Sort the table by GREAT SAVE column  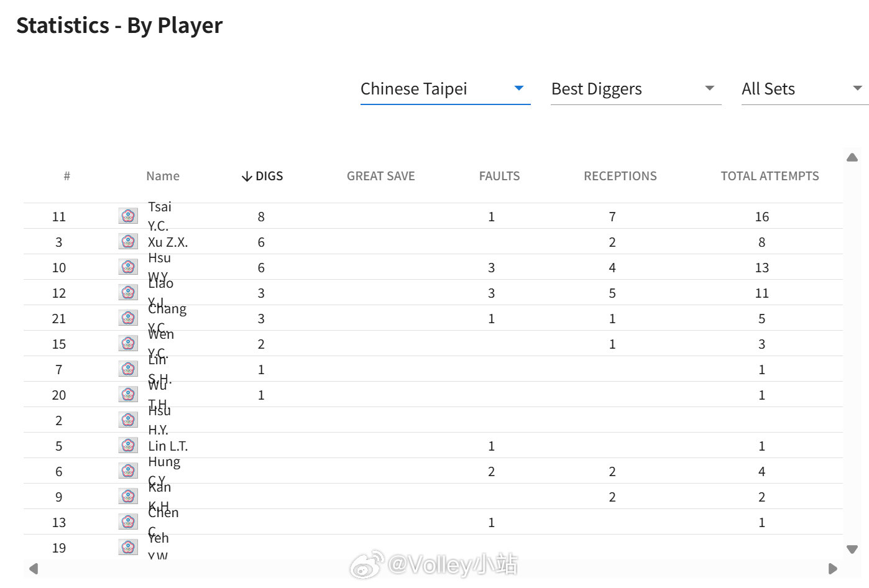pyautogui.click(x=381, y=176)
